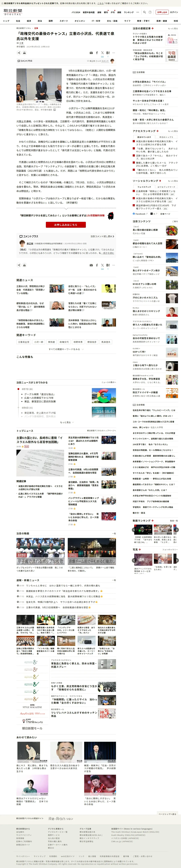Open the search magnifier icon in header
Screen dimensions: 181x868
click(x=144, y=12)
